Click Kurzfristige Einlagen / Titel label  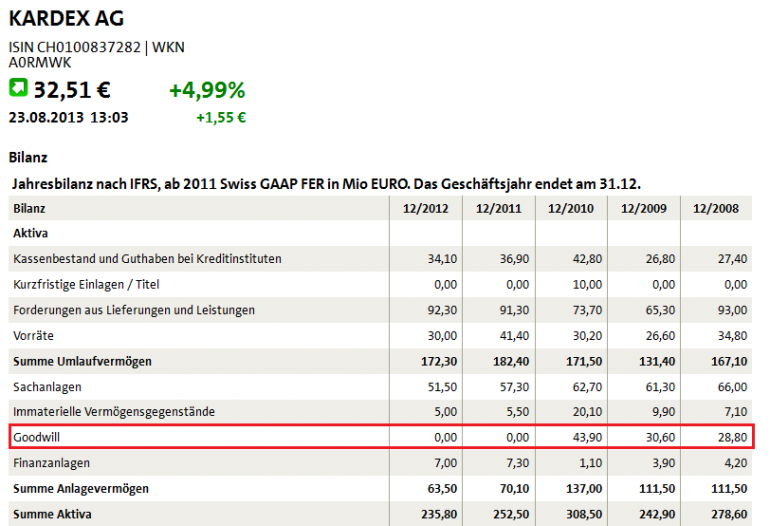(86, 285)
